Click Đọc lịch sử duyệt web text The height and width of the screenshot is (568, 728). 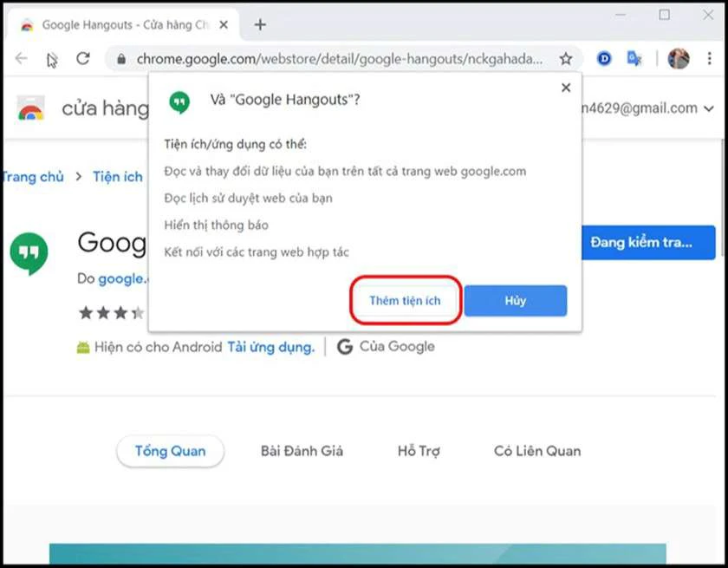[x=249, y=199]
